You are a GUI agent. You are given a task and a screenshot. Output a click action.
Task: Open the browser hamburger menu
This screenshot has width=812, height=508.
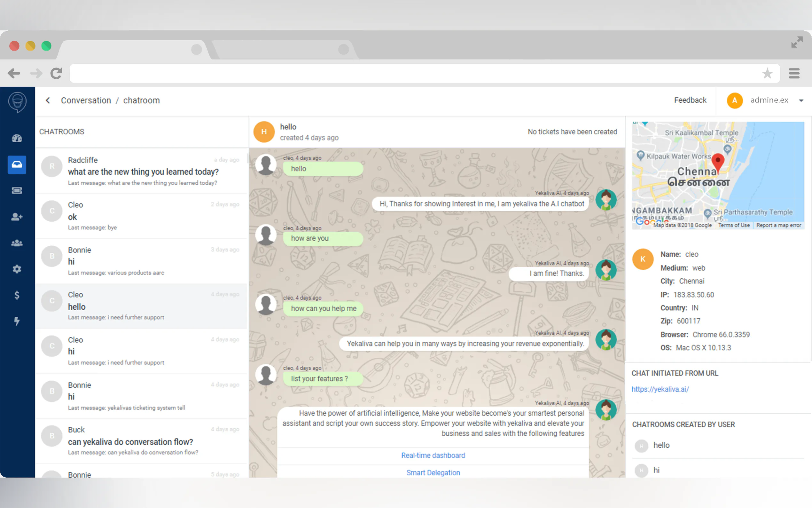coord(794,73)
